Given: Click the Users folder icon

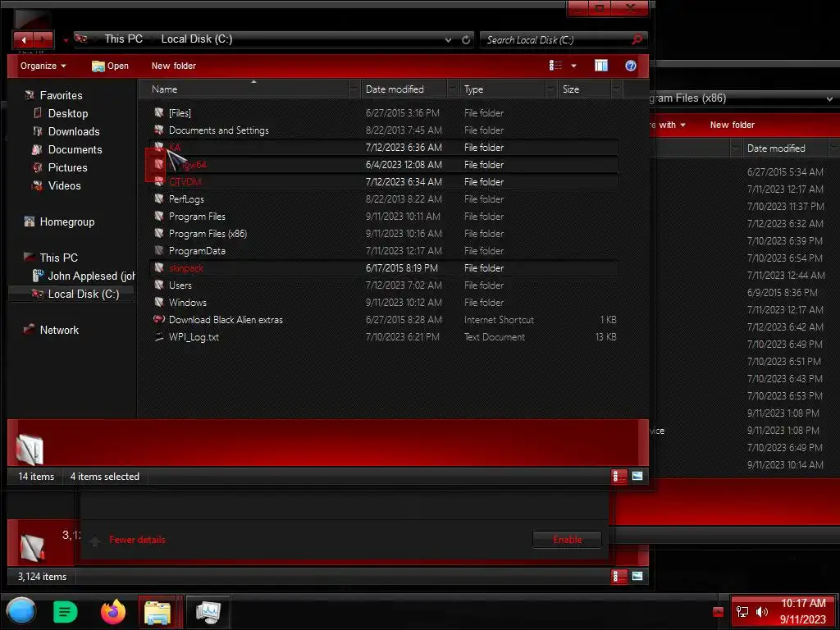Looking at the screenshot, I should (x=159, y=285).
